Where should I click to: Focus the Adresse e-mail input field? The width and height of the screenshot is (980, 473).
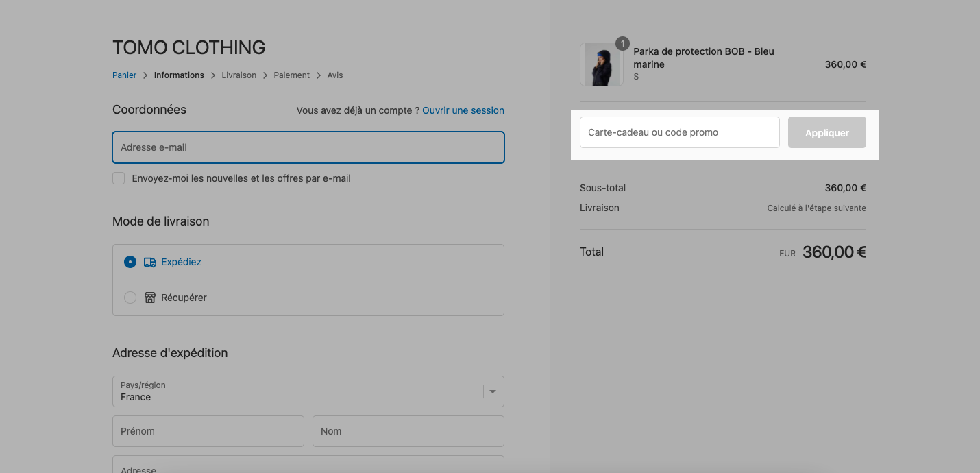pyautogui.click(x=308, y=147)
